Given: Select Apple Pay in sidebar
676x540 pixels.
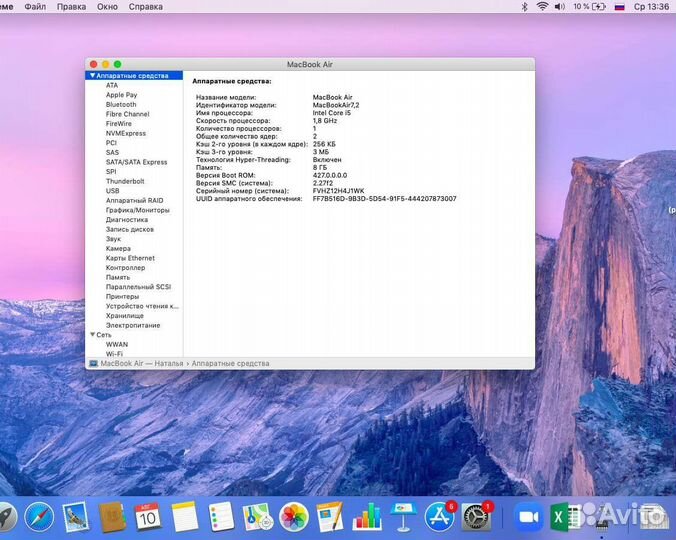Looking at the screenshot, I should click(x=122, y=95).
